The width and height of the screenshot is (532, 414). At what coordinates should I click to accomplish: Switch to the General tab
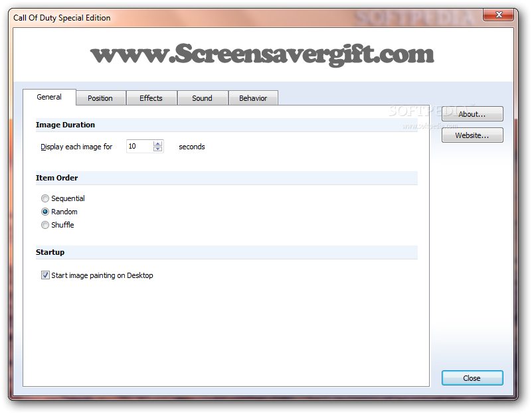49,97
